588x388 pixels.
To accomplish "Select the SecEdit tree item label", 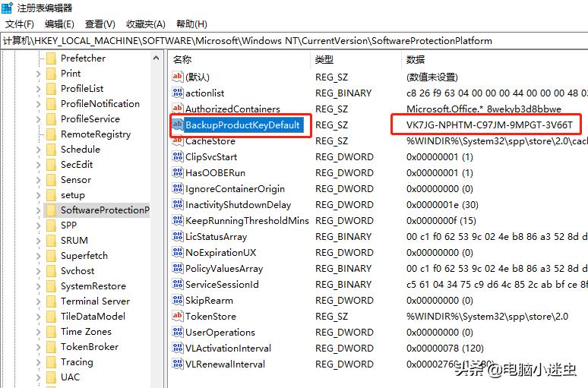I will tap(77, 165).
